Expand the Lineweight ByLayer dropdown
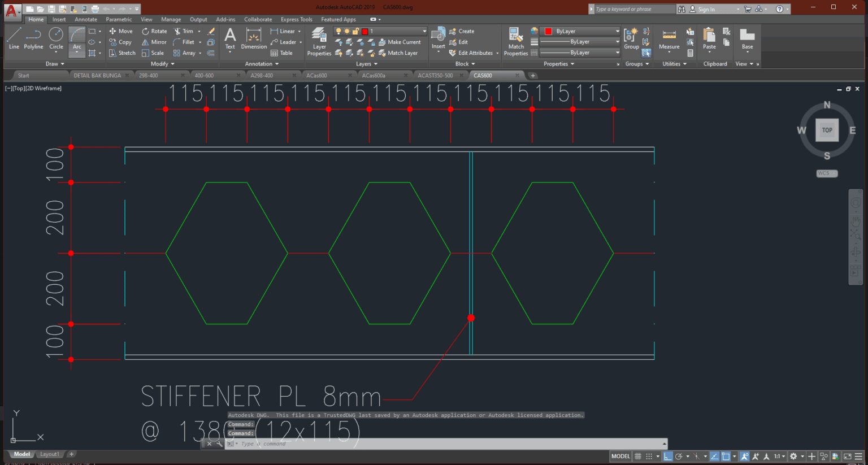 coord(617,41)
